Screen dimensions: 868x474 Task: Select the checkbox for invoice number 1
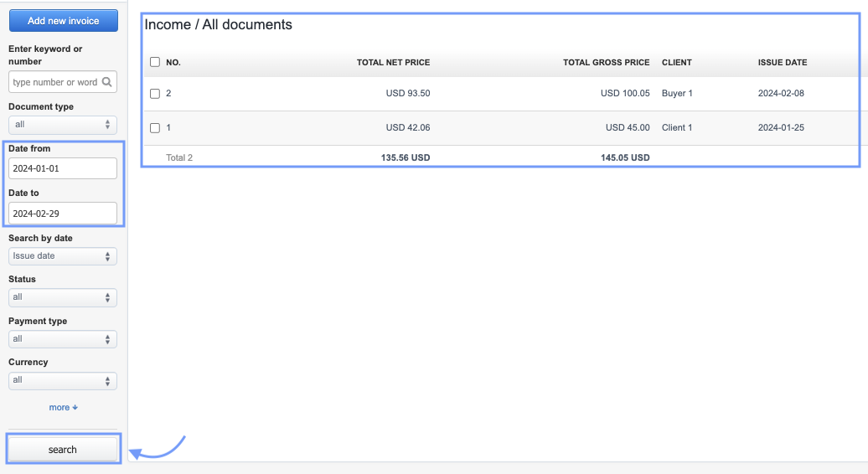pyautogui.click(x=154, y=128)
